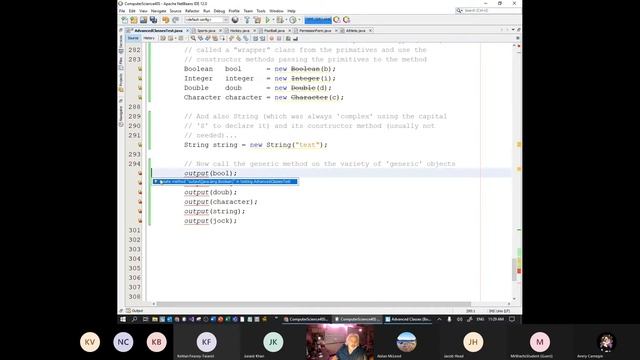
Task: Click the Stop Macro Recording icon
Action: click(x=279, y=38)
